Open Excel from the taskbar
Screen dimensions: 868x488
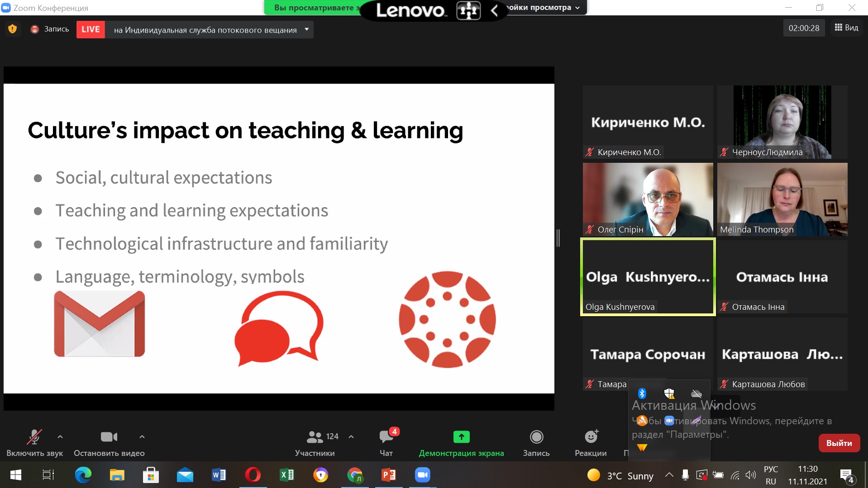tap(287, 475)
